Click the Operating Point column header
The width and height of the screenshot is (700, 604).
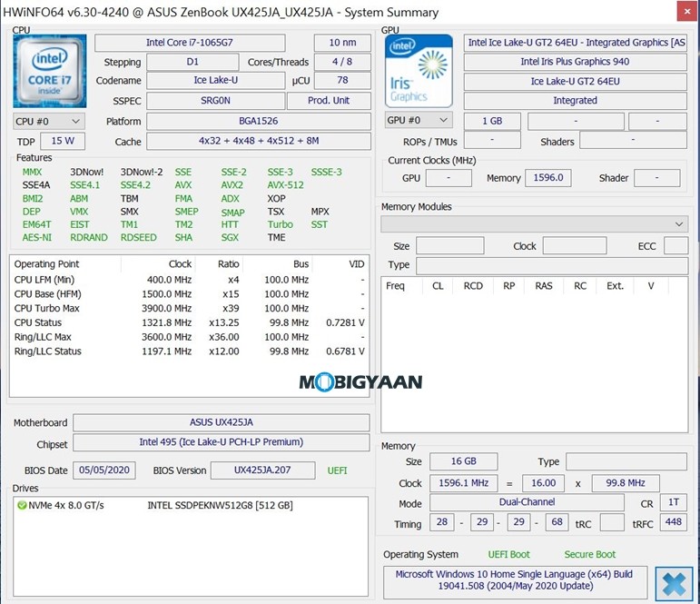65,264
